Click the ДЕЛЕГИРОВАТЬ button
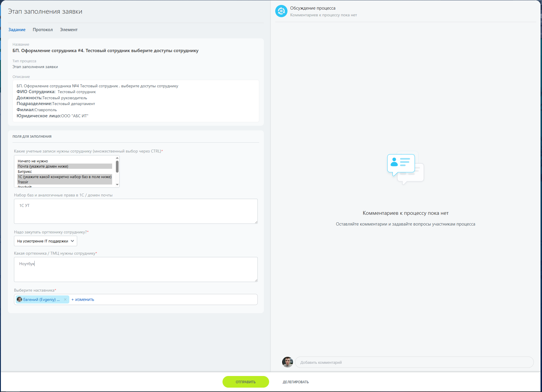 [x=296, y=382]
